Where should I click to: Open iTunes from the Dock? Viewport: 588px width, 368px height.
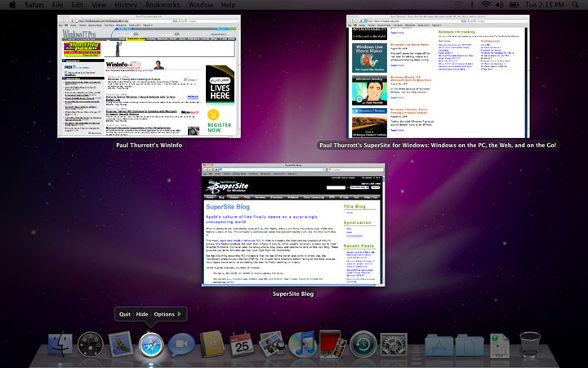point(302,344)
